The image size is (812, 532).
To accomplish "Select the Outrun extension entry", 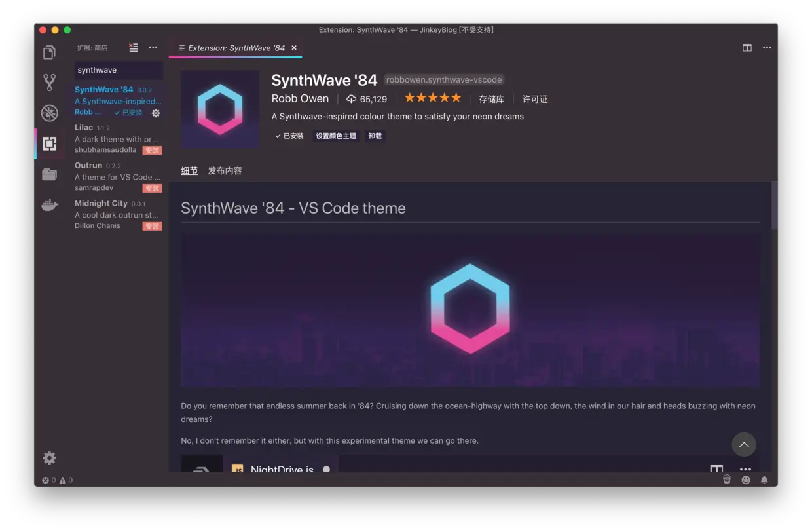I will tap(118, 177).
